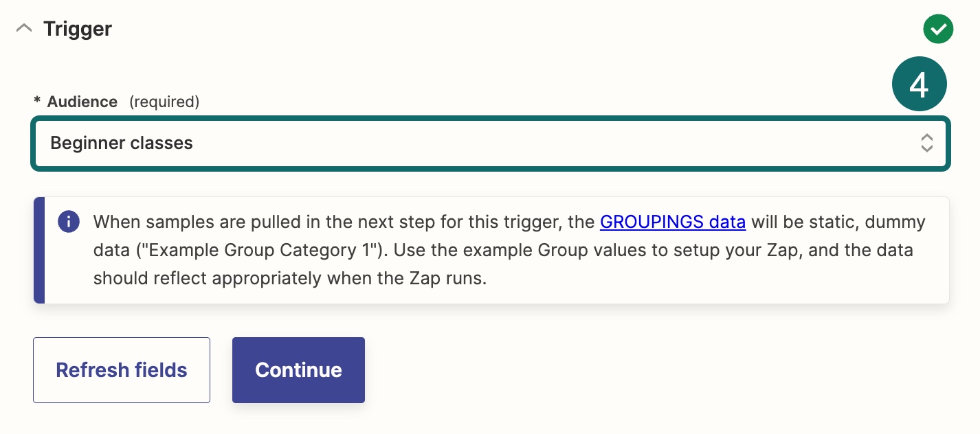Image resolution: width=980 pixels, height=434 pixels.
Task: Click the Continue button
Action: click(x=298, y=370)
